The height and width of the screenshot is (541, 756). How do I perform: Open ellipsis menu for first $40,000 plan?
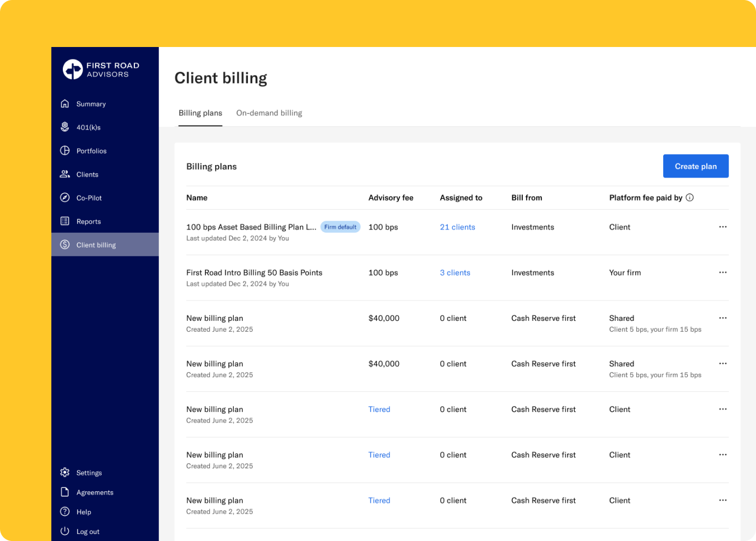coord(723,318)
